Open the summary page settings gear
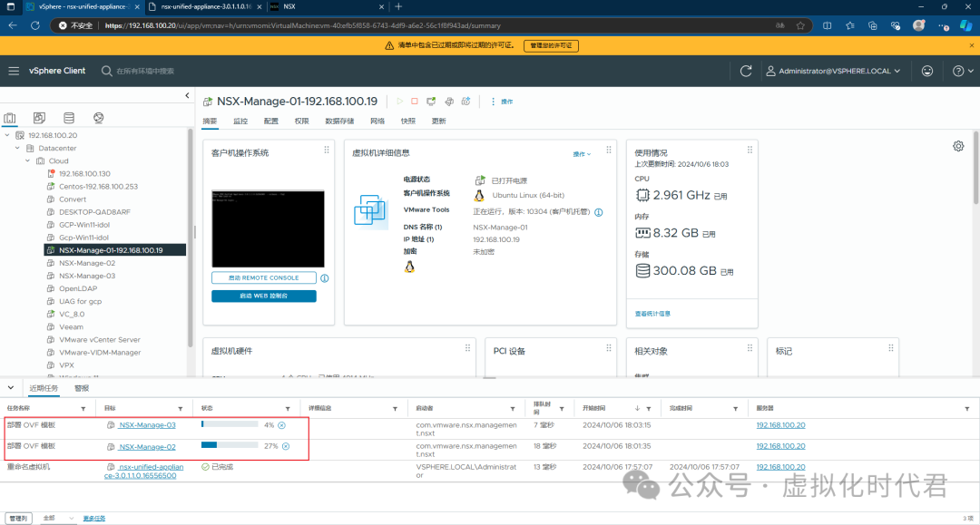 pos(958,146)
